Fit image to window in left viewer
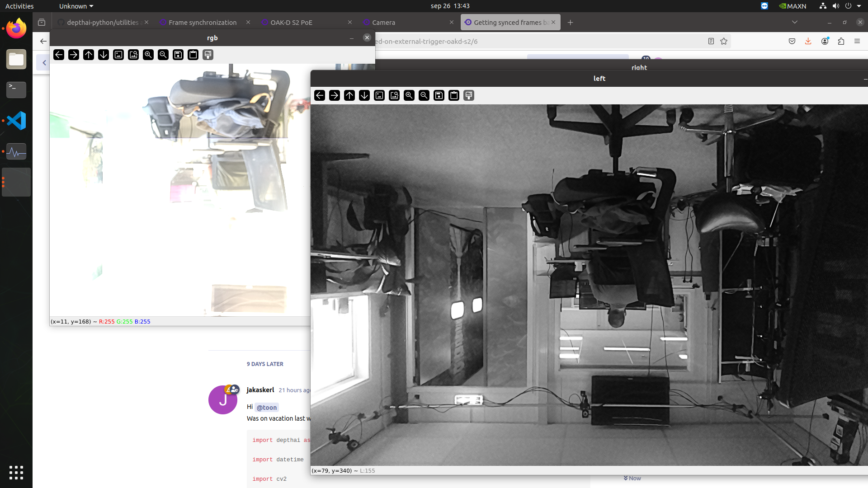Image resolution: width=868 pixels, height=488 pixels. coord(394,95)
